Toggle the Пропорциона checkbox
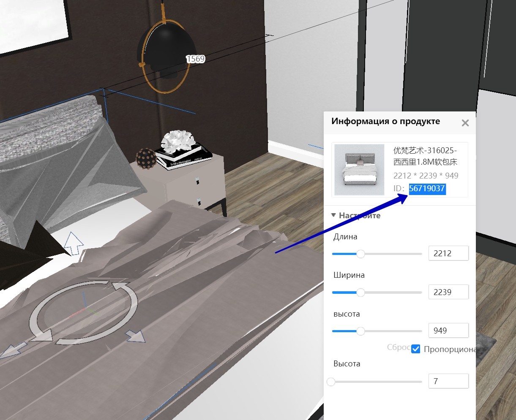Viewport: 516px width, 420px height. pos(416,349)
